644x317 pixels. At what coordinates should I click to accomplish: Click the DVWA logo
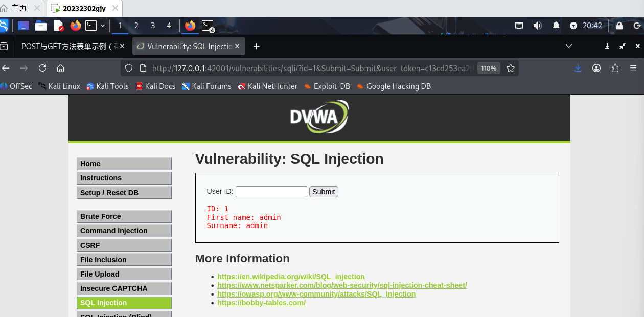point(319,117)
